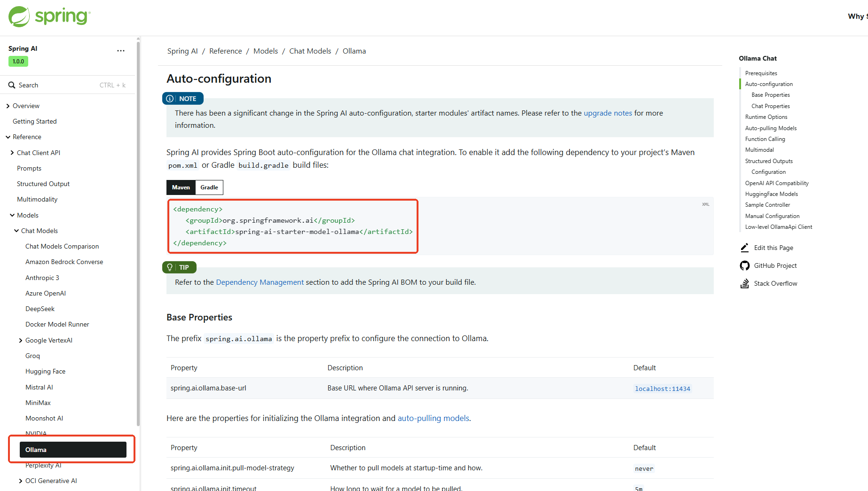The height and width of the screenshot is (491, 868).
Task: Jump to Structured Outputs in outline
Action: [769, 161]
